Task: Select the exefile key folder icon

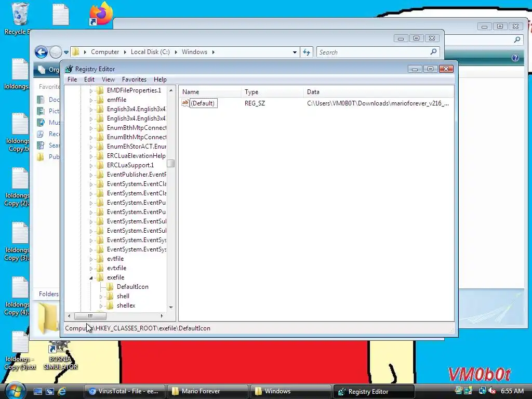Action: pos(100,277)
